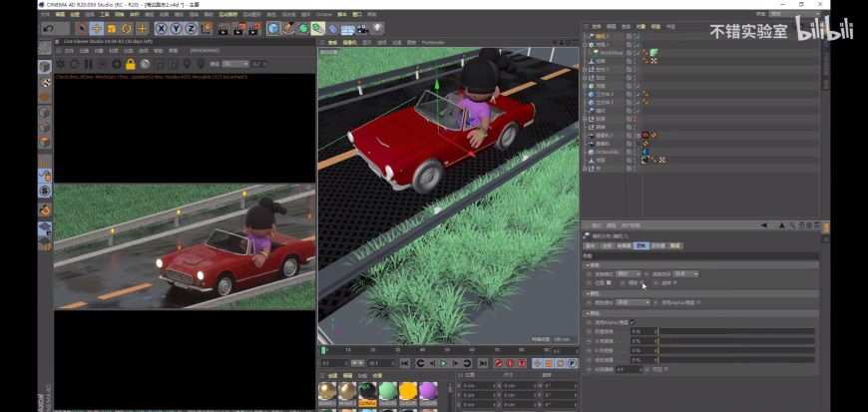Click the Undo arrow in top toolbar
Image resolution: width=868 pixels, height=412 pixels.
(47, 28)
